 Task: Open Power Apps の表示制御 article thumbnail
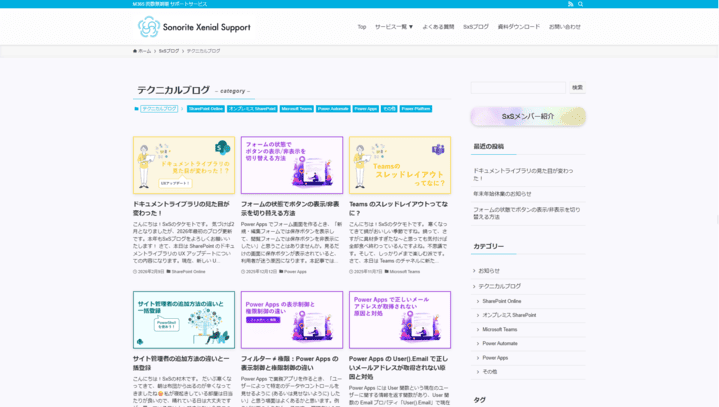click(x=292, y=320)
